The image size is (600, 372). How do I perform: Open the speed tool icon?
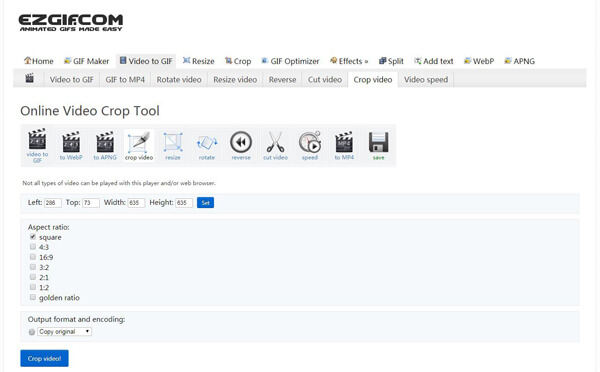(310, 146)
